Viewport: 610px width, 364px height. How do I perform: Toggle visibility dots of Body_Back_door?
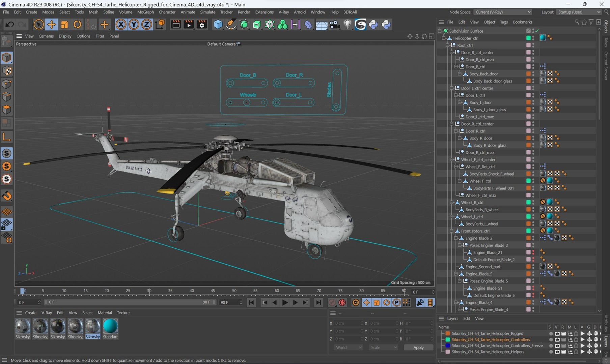533,74
